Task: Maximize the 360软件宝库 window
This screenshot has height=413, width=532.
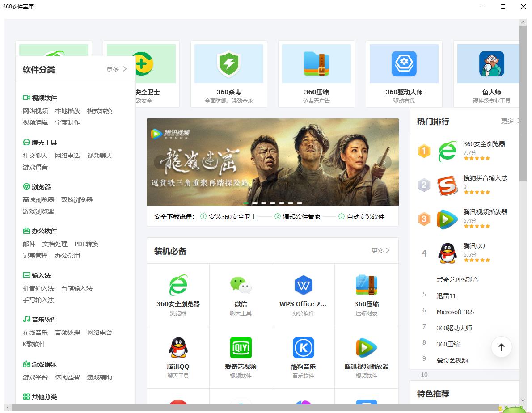Action: (503, 6)
